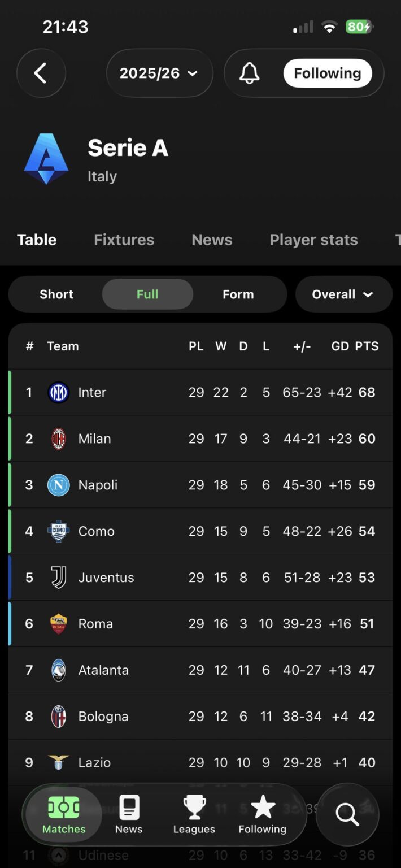Tap the Juventus club badge
Image resolution: width=401 pixels, height=868 pixels.
[58, 577]
